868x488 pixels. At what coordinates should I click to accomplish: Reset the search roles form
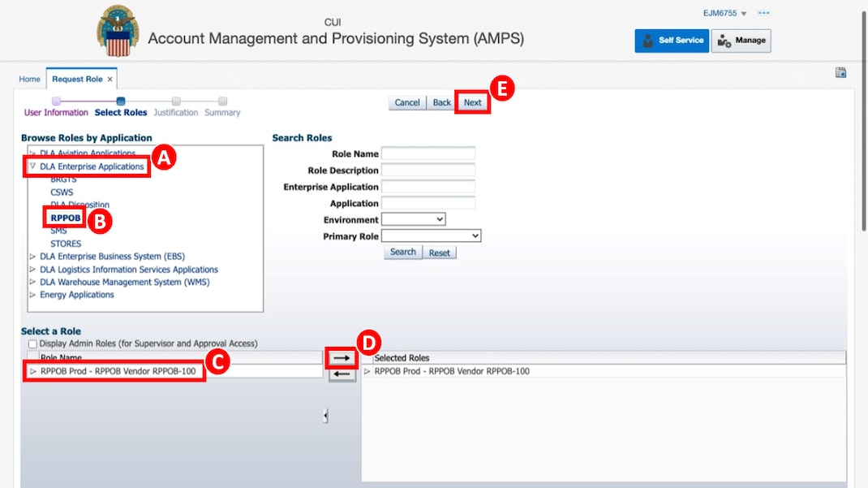440,253
